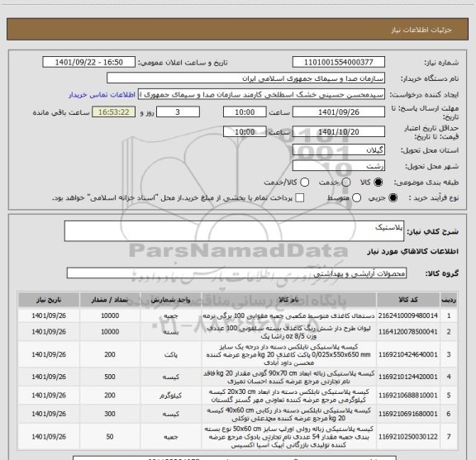Click the نام کالا column header
476x460 pixels.
288,300
